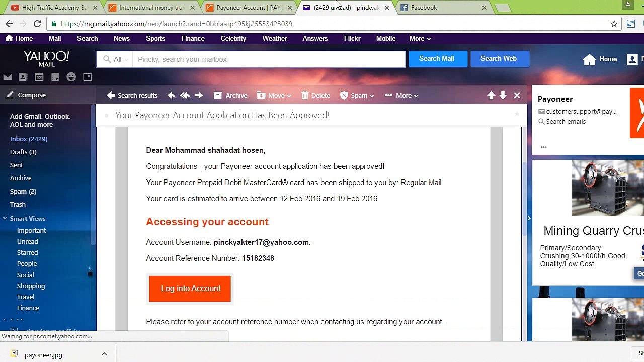The image size is (644, 362).
Task: Toggle the unread dot beside the email subject
Action: pyautogui.click(x=106, y=116)
